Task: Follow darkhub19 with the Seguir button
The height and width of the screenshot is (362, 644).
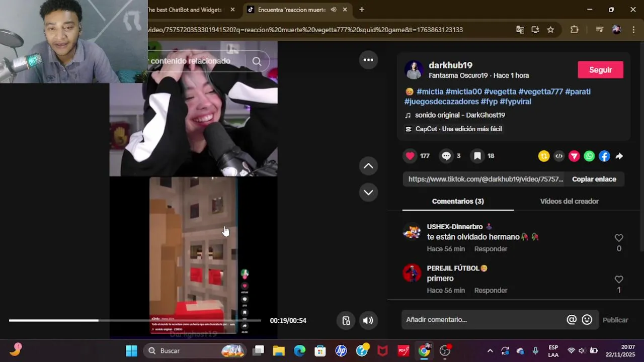Action: [x=600, y=70]
